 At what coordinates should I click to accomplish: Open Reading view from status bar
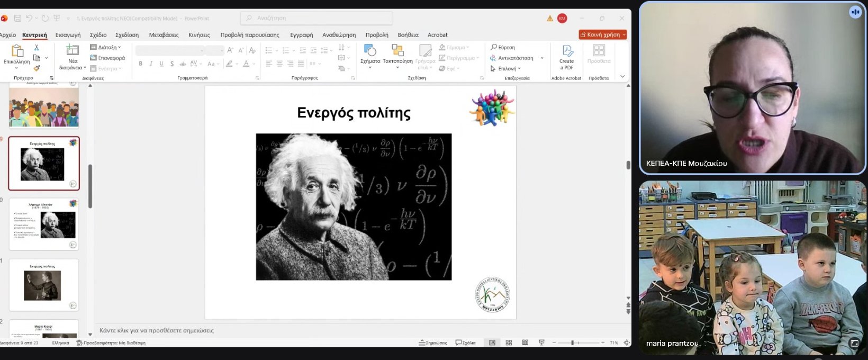coord(525,343)
